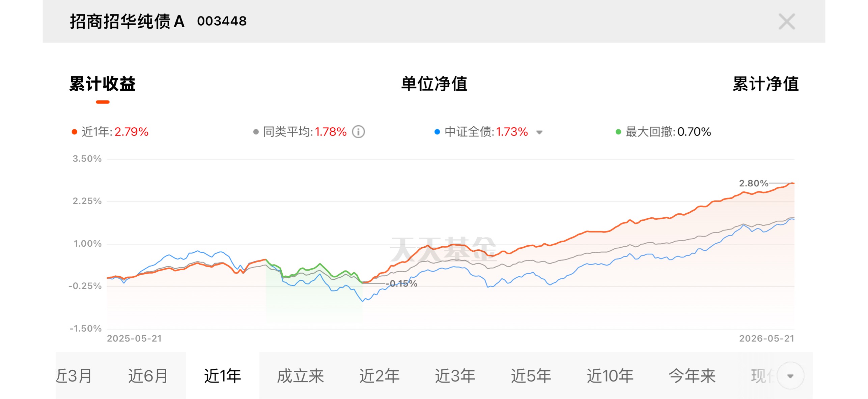Open the info icon beside 同类平均
The image size is (868, 399).
tap(358, 132)
